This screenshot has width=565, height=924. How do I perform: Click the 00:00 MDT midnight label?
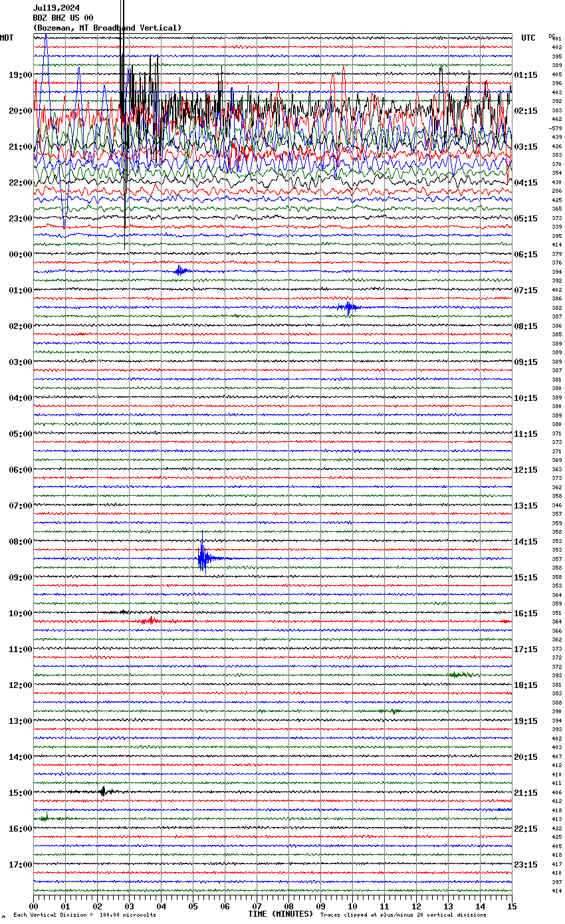(x=20, y=254)
